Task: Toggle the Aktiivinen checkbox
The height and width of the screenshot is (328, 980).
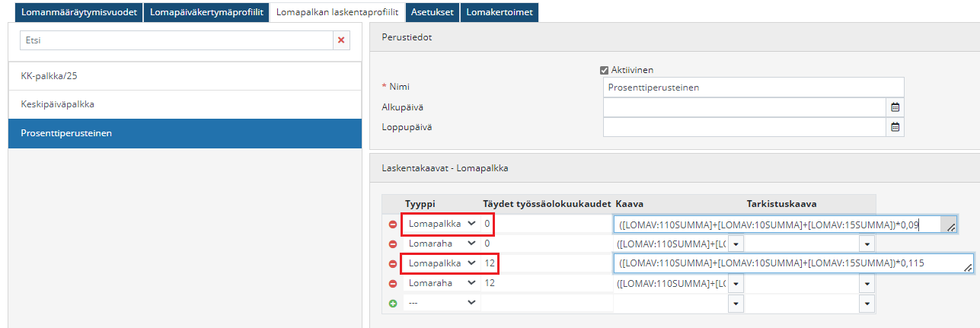Action: point(605,70)
